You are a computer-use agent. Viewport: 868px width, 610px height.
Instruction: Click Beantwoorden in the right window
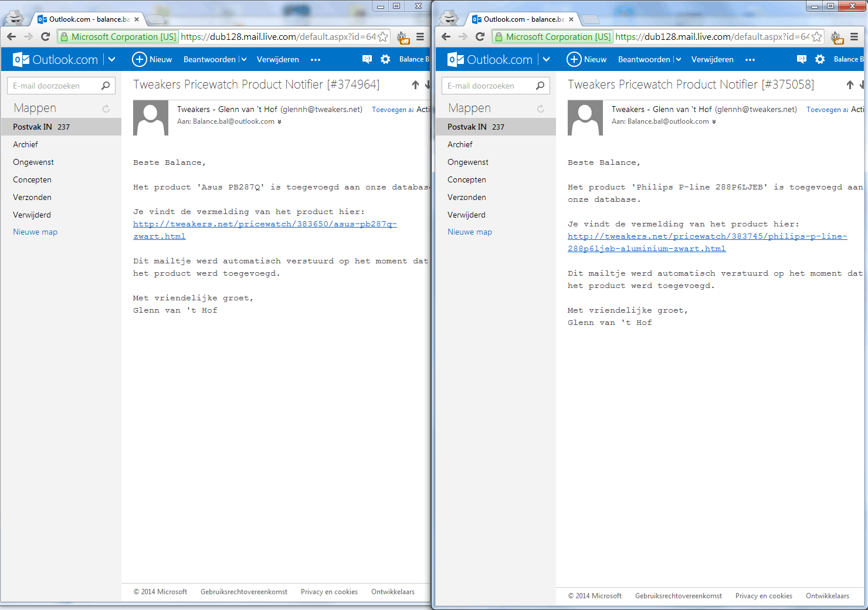tap(644, 59)
